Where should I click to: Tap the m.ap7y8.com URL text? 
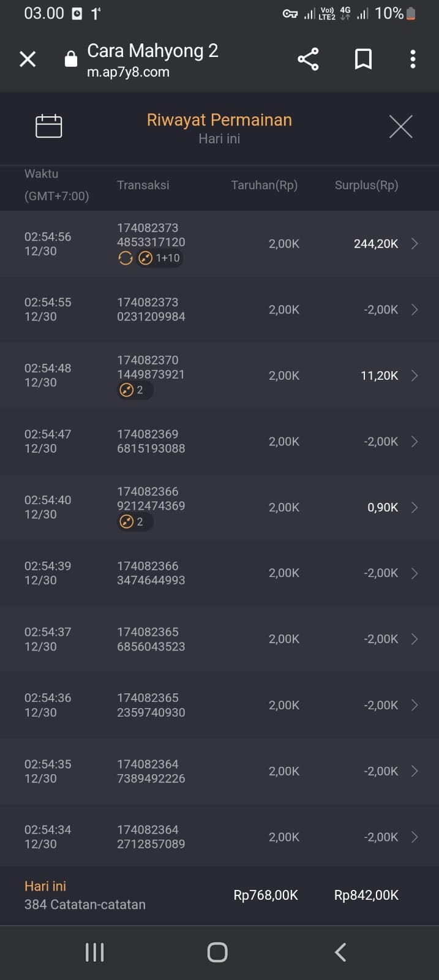128,72
